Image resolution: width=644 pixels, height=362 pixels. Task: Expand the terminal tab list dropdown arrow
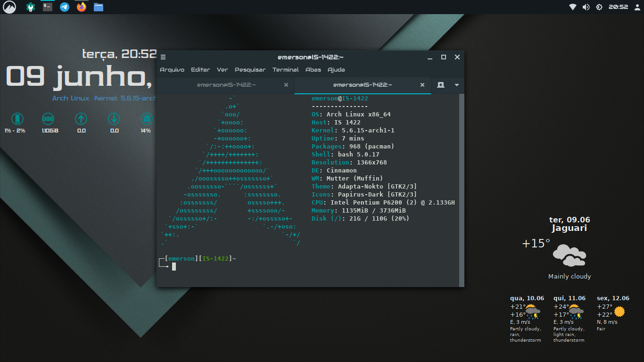pos(456,85)
